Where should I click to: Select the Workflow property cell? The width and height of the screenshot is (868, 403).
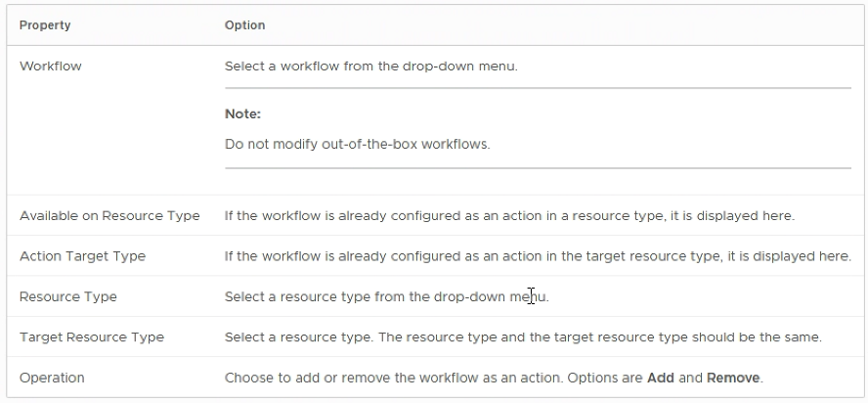tap(51, 66)
